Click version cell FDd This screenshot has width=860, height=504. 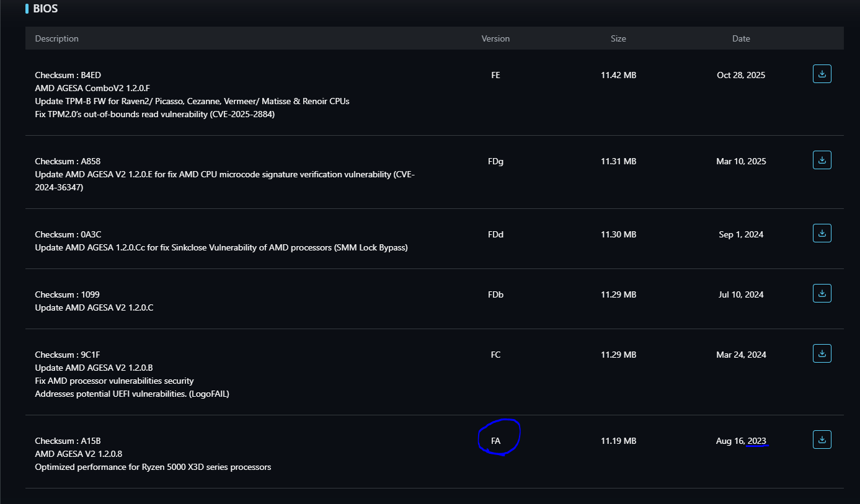[495, 234]
